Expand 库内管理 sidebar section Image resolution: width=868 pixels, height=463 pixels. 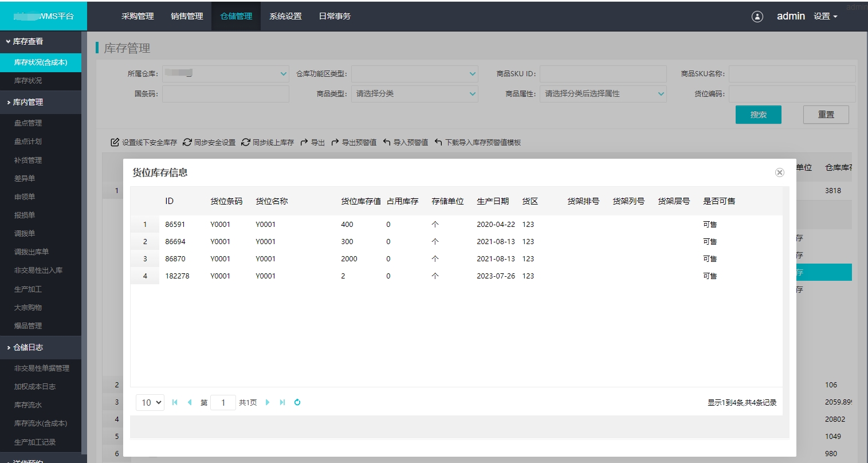(41, 103)
